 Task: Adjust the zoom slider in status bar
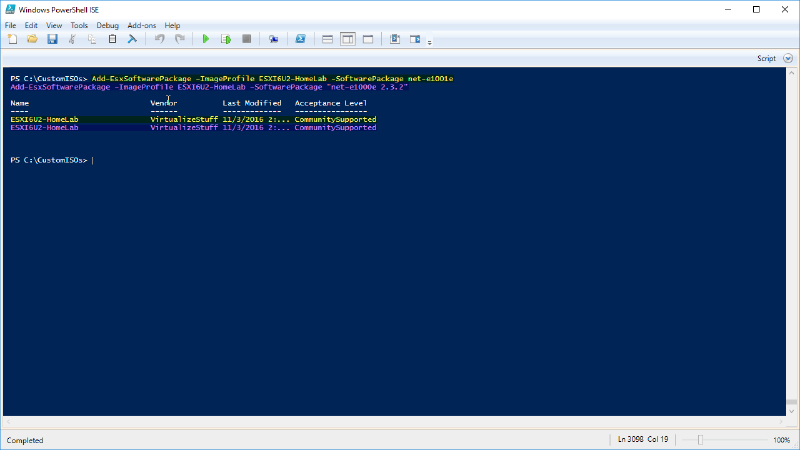tap(700, 440)
